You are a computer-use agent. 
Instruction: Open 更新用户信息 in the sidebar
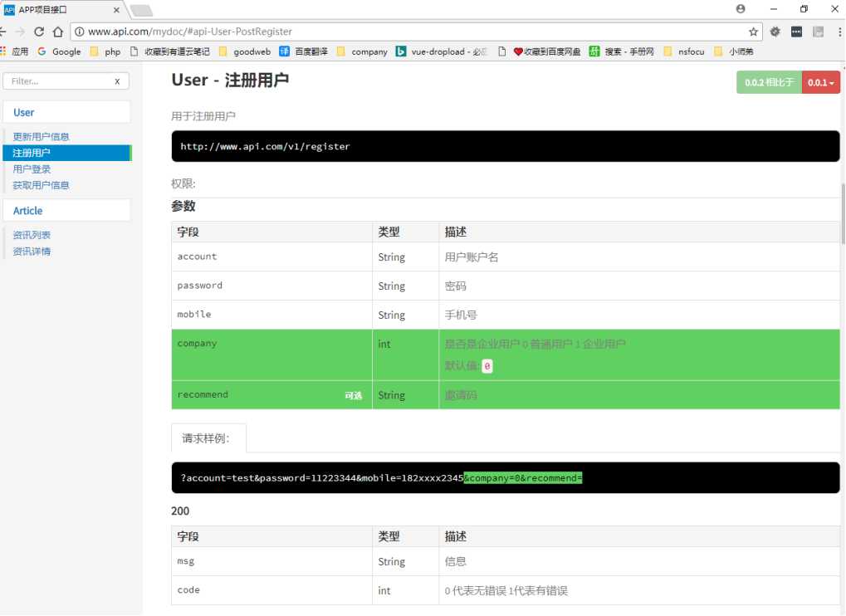pos(41,136)
